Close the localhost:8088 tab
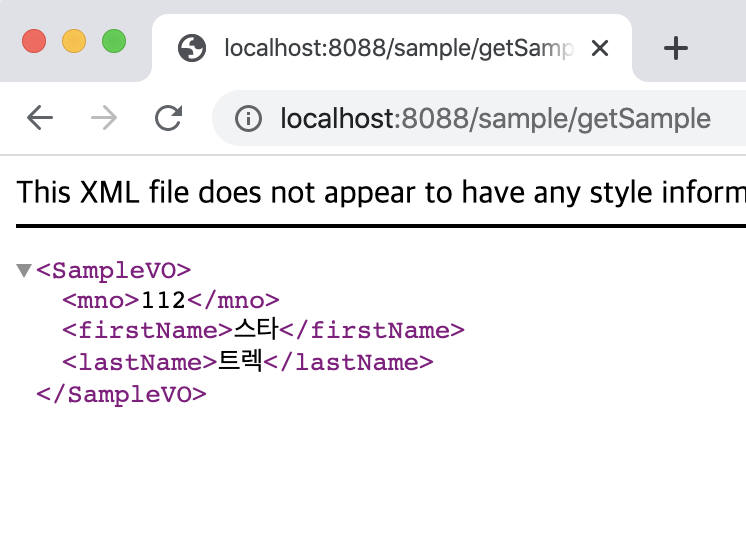 [x=599, y=48]
